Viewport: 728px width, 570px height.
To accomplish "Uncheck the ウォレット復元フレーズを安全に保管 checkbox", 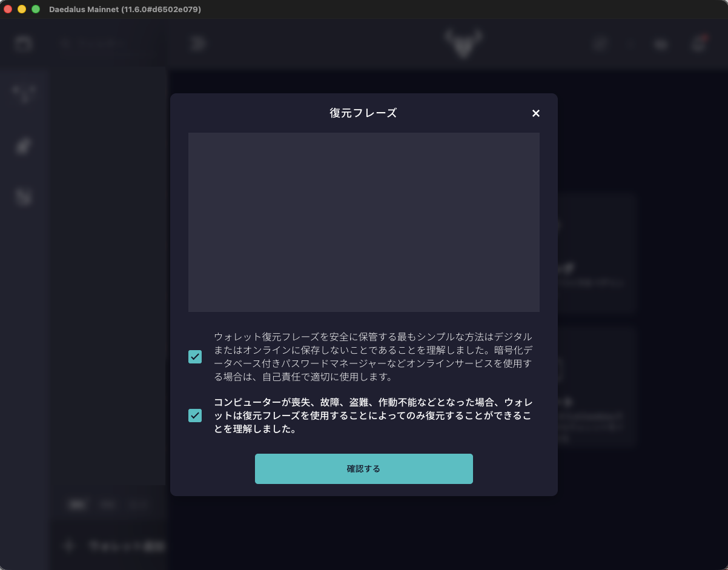I will pyautogui.click(x=195, y=357).
